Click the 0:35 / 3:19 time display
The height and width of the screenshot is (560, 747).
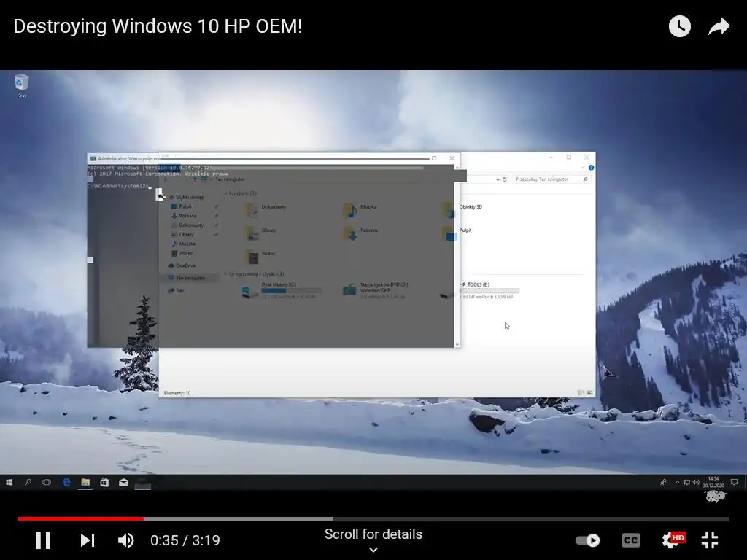tap(185, 540)
